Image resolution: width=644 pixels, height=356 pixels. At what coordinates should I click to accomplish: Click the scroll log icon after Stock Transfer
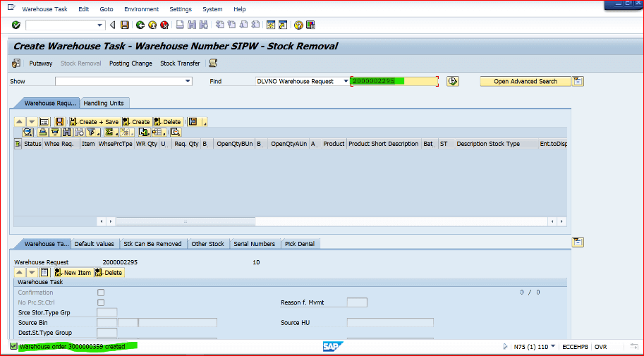(x=213, y=63)
